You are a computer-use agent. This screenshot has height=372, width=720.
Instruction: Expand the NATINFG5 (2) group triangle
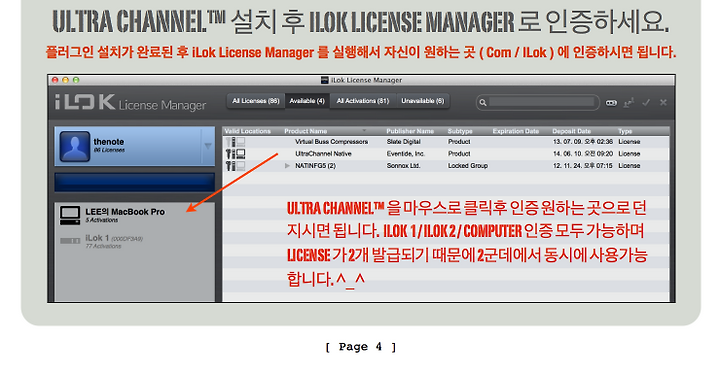coord(287,166)
